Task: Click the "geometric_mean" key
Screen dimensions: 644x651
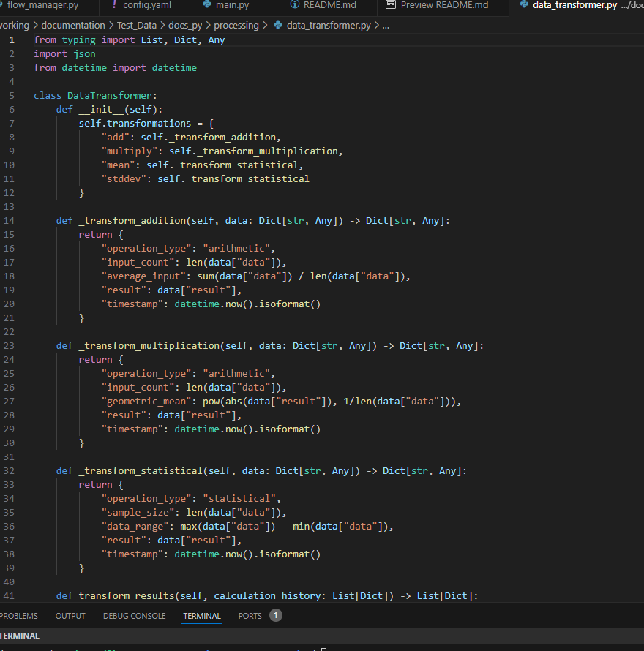Action: (x=146, y=401)
